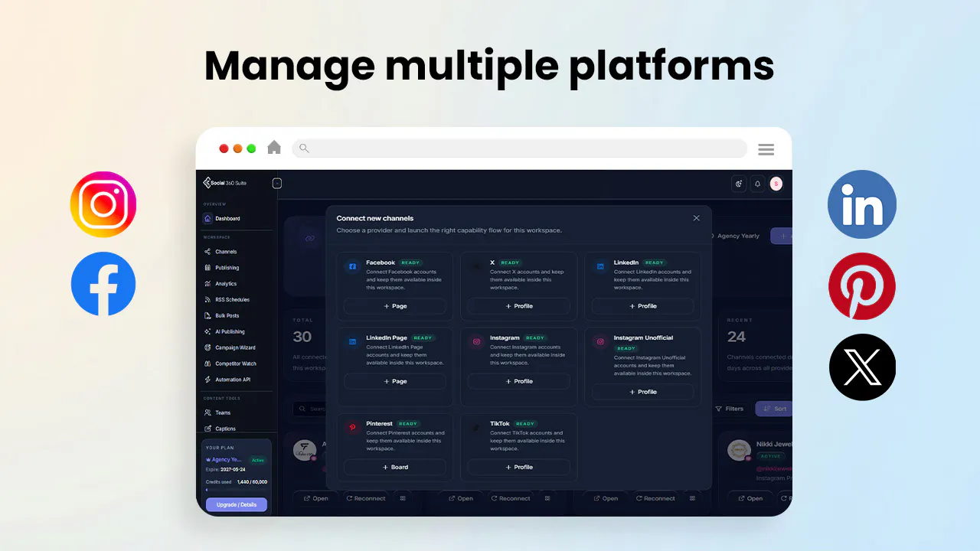Open notifications via the bell icon
Viewport: 980px width, 551px height.
pos(757,184)
